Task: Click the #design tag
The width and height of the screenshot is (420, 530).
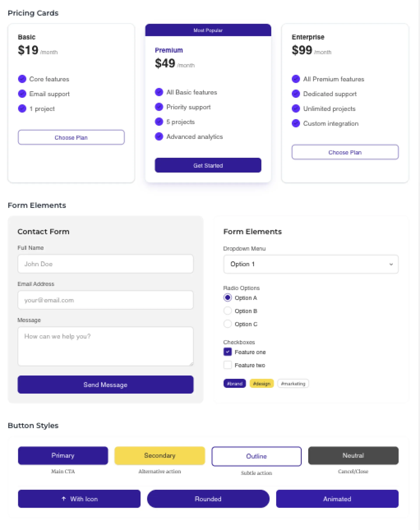Action: tap(262, 383)
